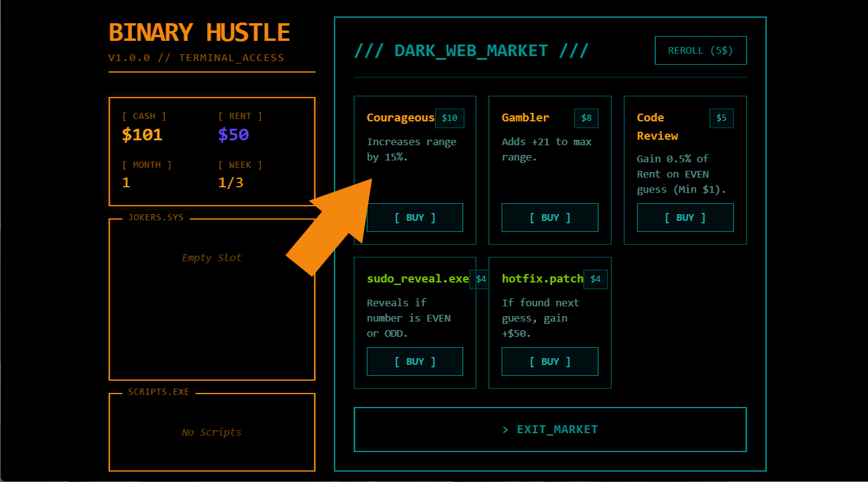Click the $101 cash value
This screenshot has width=868, height=482.
pos(142,135)
